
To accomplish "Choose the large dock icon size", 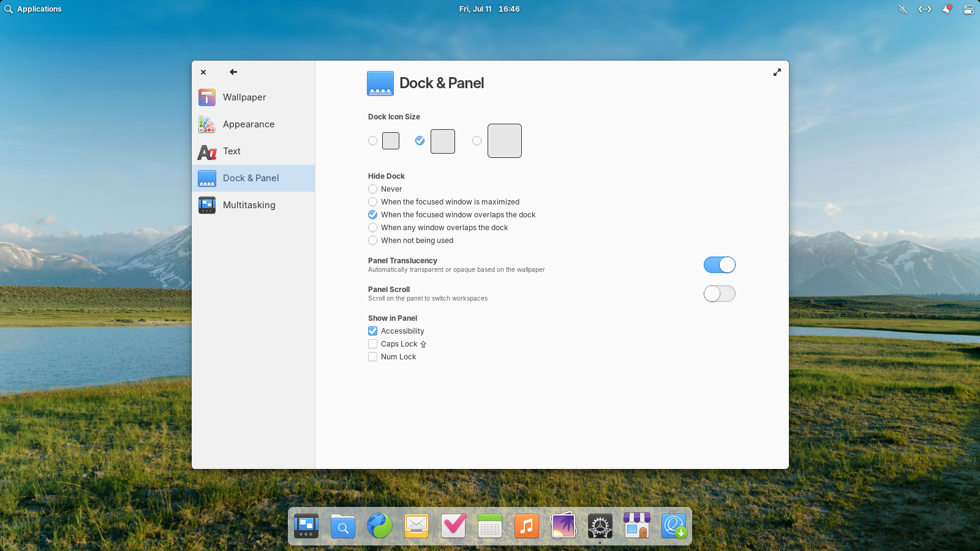I will point(477,141).
